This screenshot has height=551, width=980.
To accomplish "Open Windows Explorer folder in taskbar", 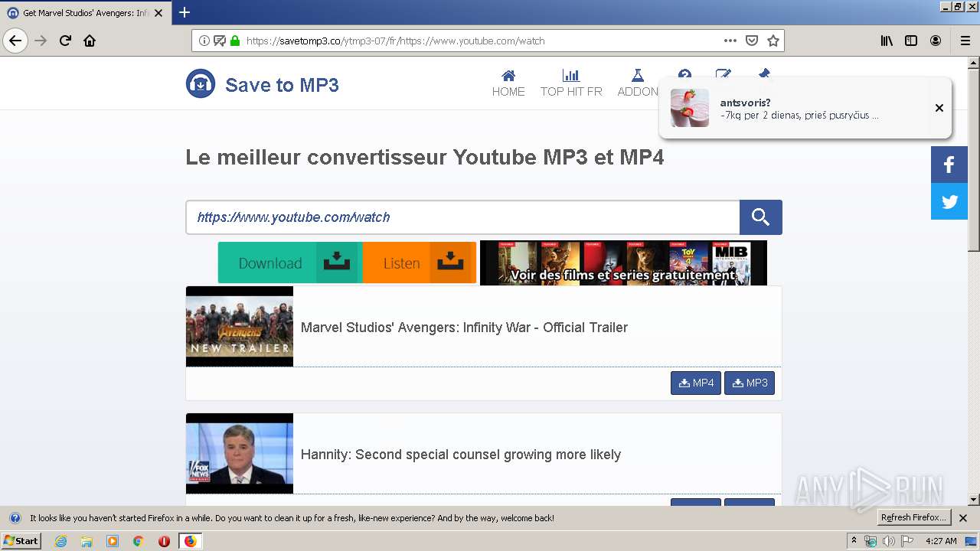I will coord(87,541).
